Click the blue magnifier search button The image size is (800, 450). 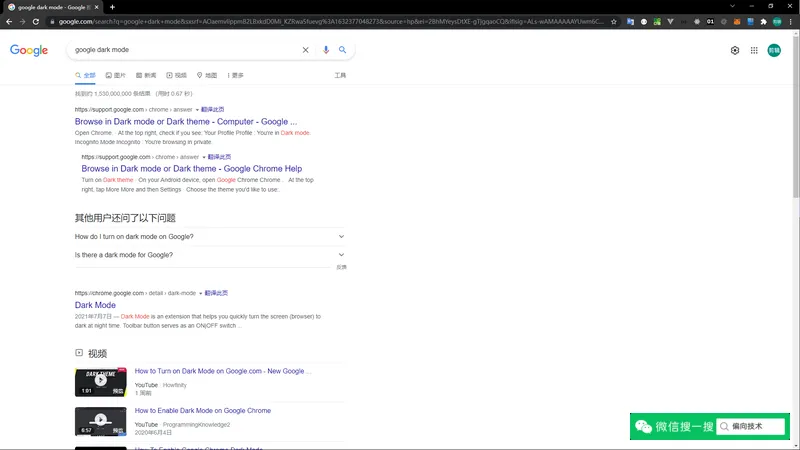pyautogui.click(x=342, y=49)
